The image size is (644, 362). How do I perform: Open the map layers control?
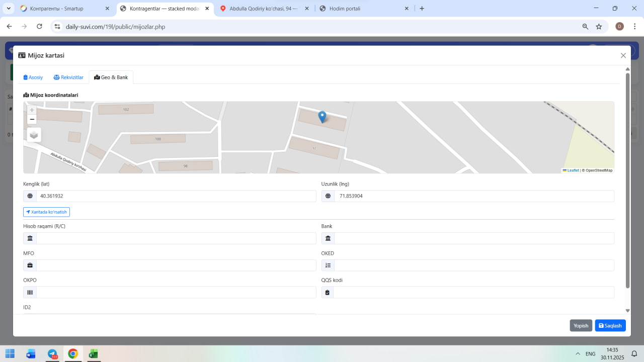[x=34, y=135]
